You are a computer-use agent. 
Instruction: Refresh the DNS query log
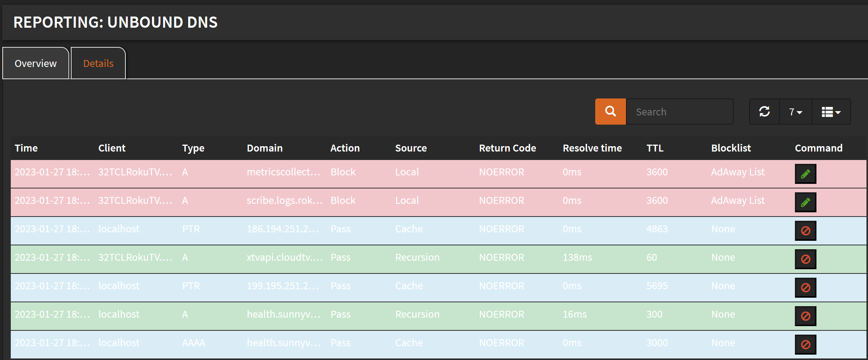pos(764,112)
